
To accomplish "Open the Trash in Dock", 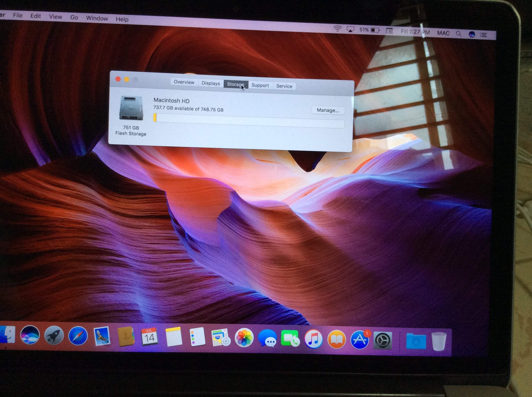I will tap(439, 341).
